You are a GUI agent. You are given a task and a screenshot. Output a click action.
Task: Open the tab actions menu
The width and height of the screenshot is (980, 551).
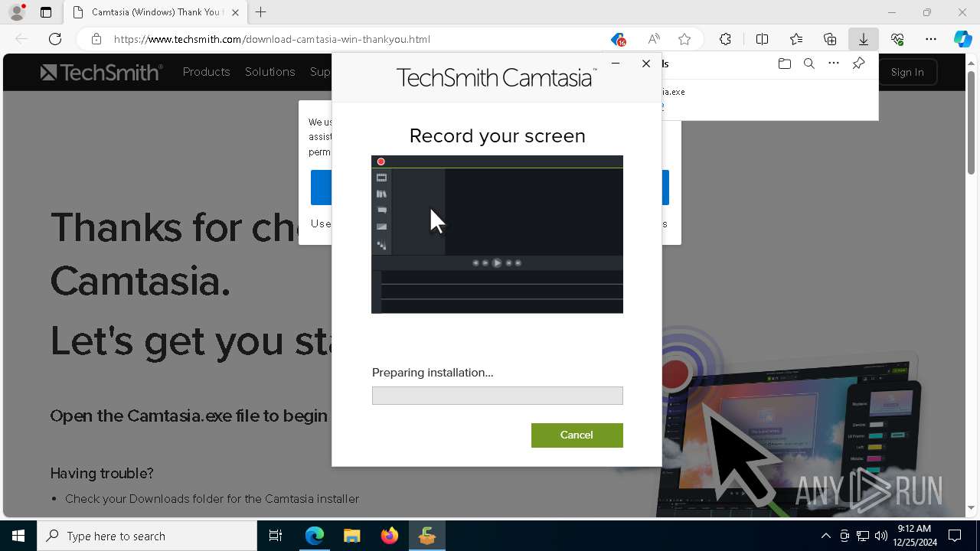46,12
